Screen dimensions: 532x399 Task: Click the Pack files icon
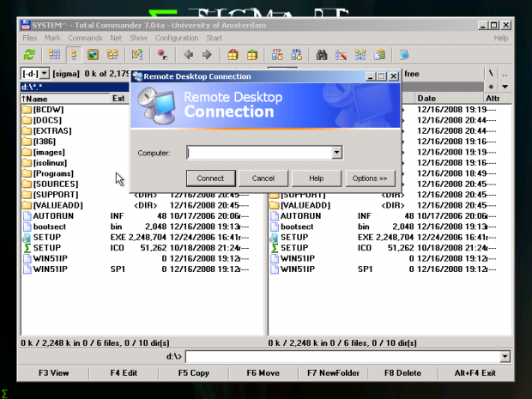pos(233,55)
